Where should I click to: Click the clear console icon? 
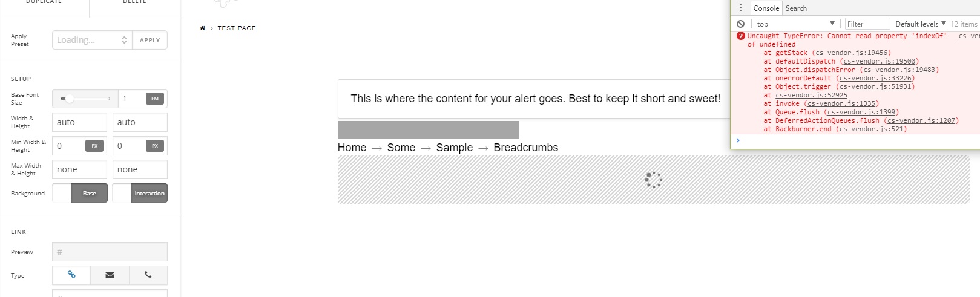tap(740, 24)
